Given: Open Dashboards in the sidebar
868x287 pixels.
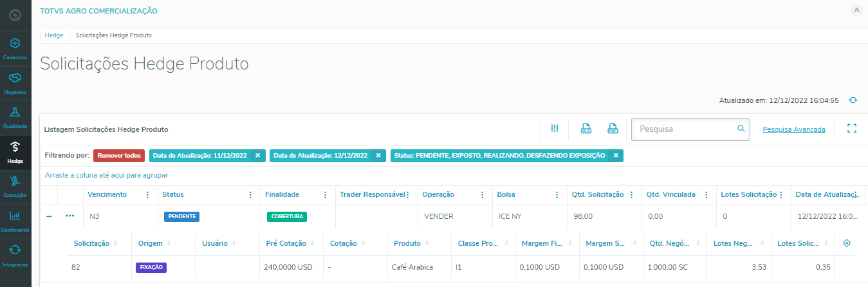Looking at the screenshot, I should pos(15,222).
